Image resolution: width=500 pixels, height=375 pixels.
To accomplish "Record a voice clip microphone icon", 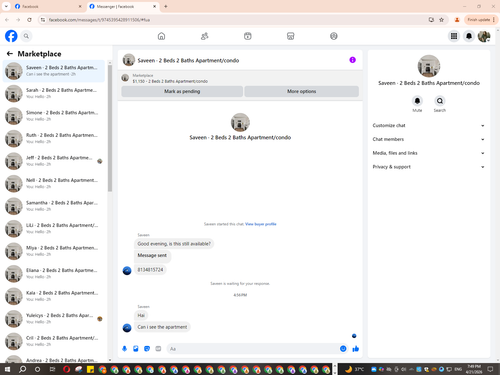I will point(124,349).
